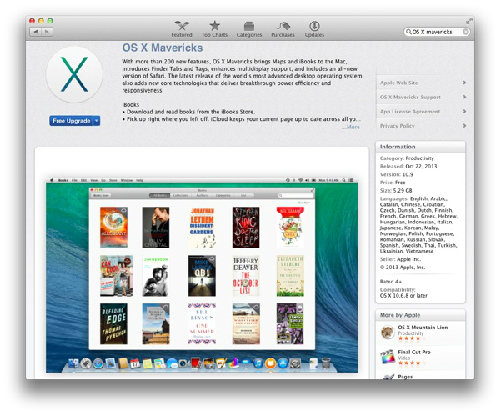
Task: Click the More by Apple header
Action: (x=420, y=315)
